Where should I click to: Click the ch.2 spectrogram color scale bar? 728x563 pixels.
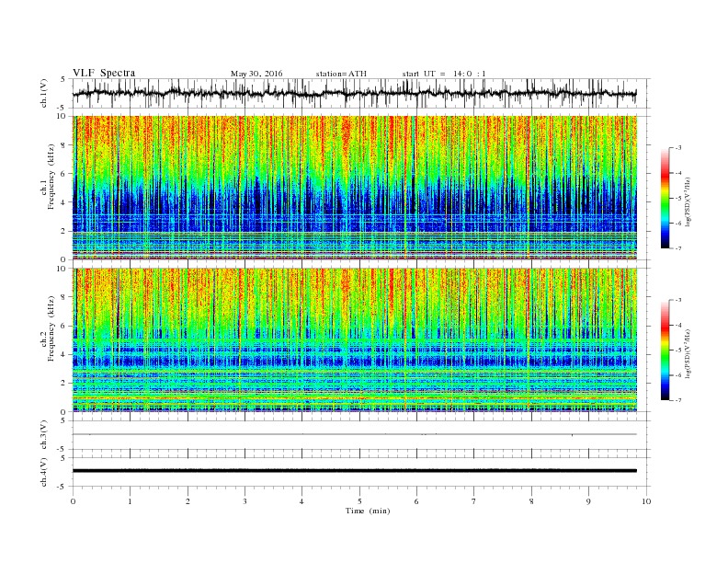click(x=665, y=350)
